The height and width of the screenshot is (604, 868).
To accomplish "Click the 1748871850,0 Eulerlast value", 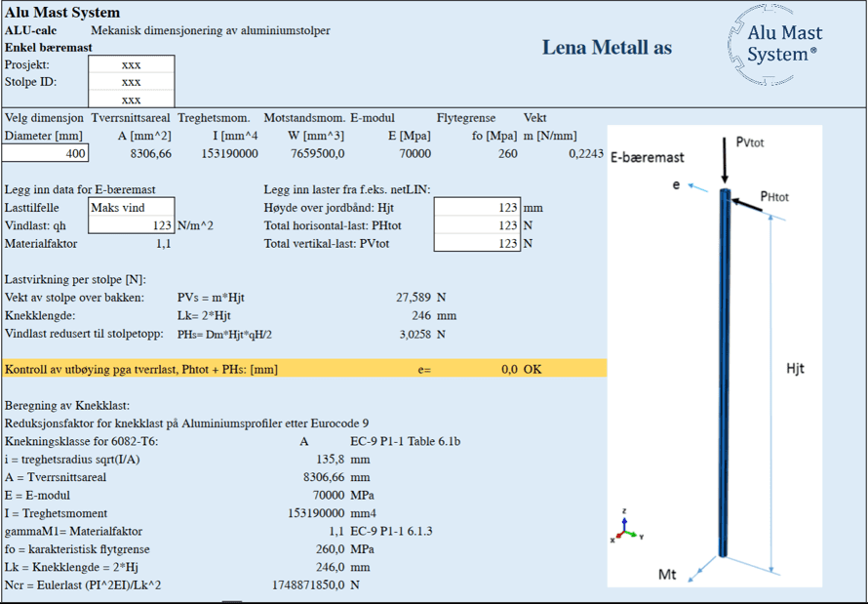I will tap(308, 585).
